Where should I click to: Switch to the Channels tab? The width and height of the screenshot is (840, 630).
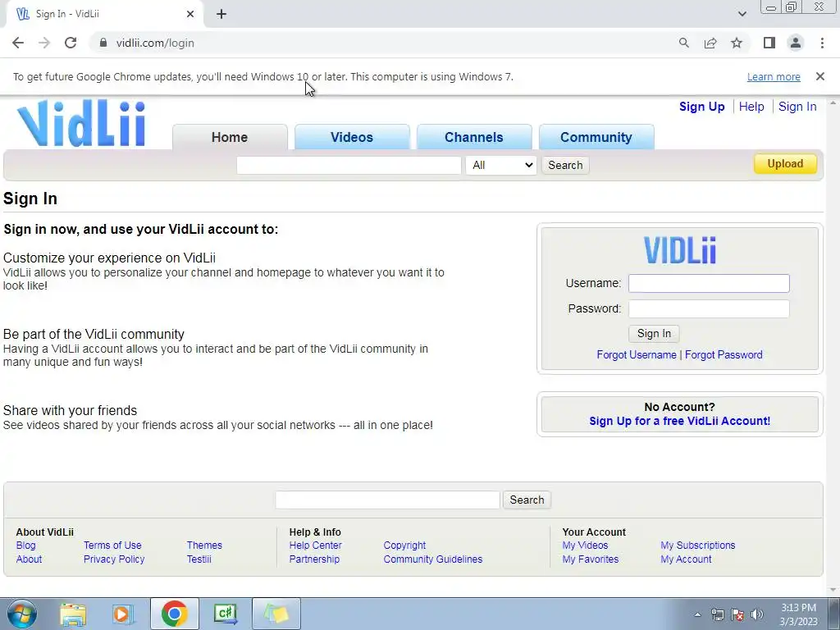[473, 137]
